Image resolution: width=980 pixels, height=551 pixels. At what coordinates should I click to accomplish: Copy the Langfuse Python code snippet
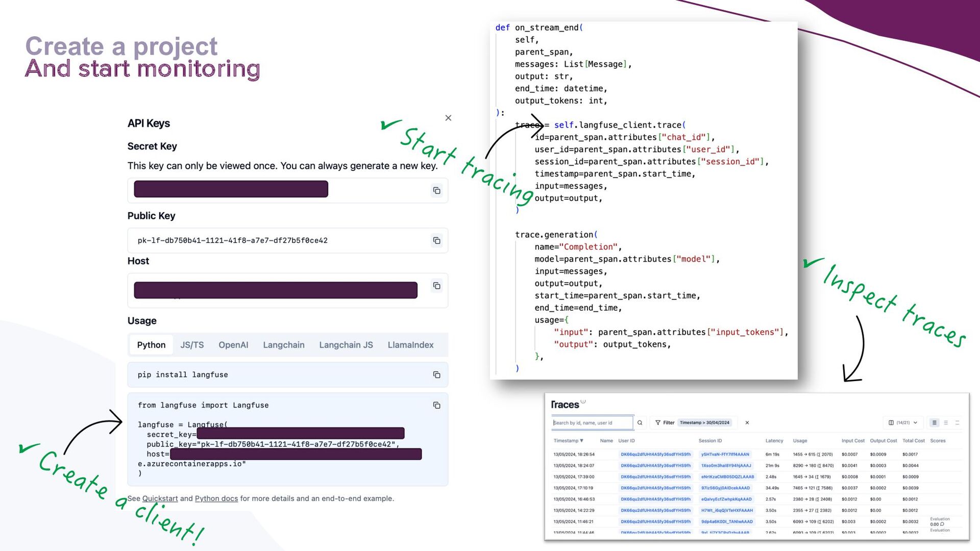436,405
